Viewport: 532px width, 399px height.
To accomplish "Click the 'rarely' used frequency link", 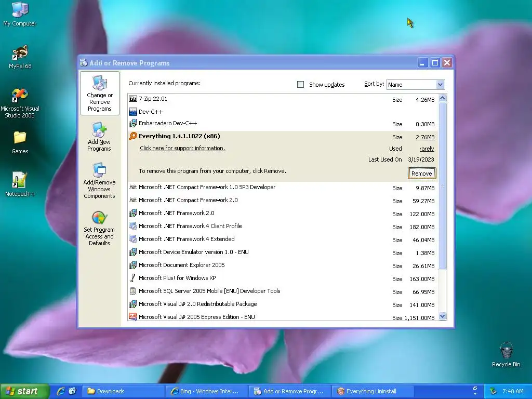I will click(x=427, y=149).
